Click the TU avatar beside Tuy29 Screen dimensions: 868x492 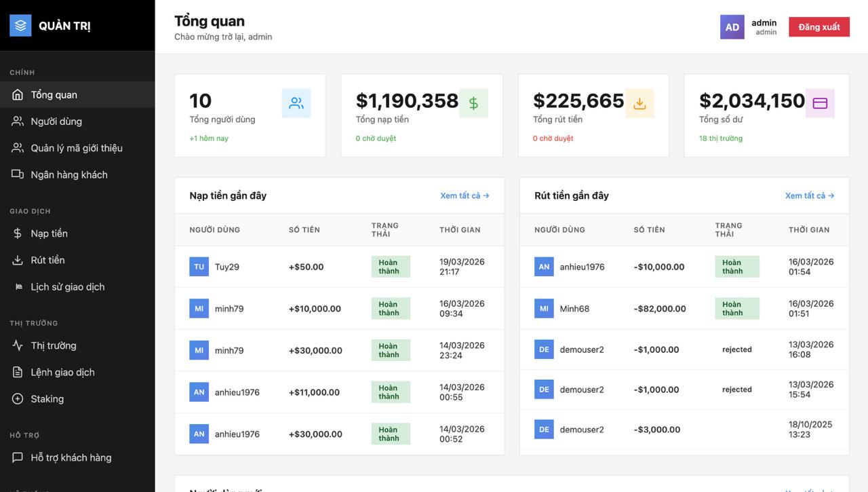(199, 267)
